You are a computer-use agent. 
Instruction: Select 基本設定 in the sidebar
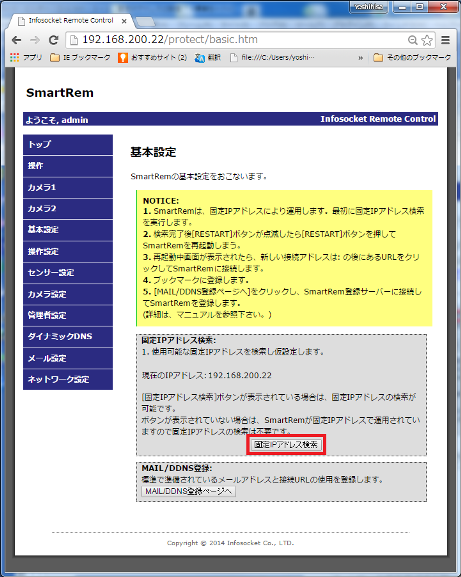pos(68,230)
